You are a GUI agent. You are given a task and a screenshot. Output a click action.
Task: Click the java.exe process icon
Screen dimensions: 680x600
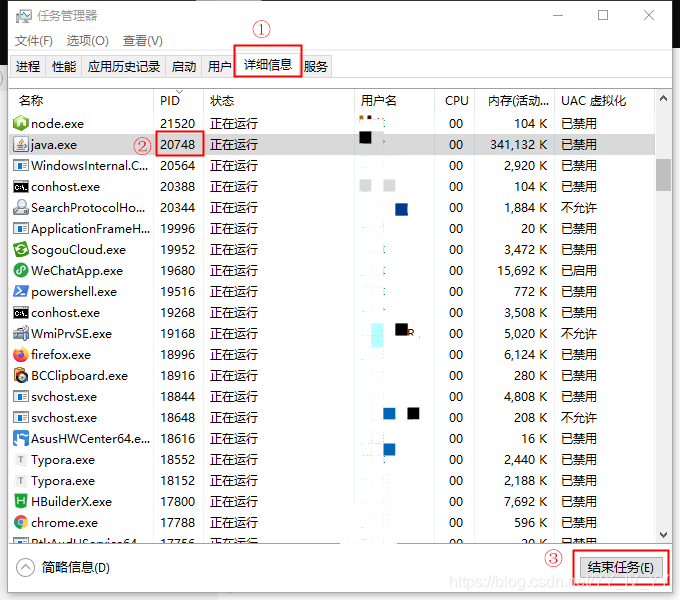[x=20, y=144]
